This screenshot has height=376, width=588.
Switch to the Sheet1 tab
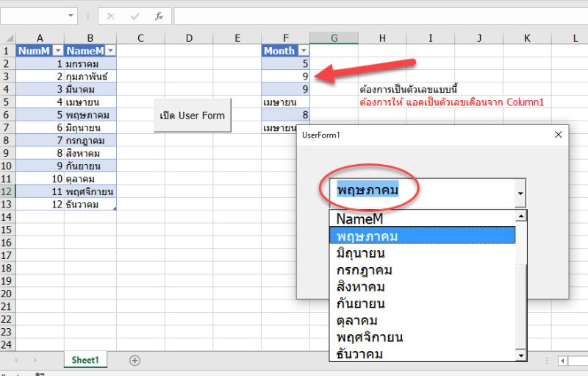click(84, 360)
